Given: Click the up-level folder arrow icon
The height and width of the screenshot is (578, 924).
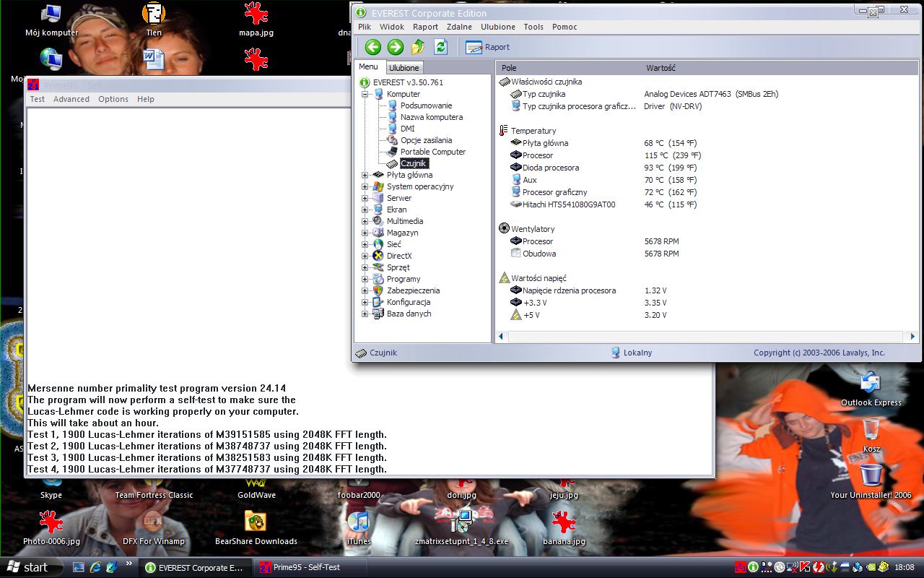Looking at the screenshot, I should tap(418, 47).
